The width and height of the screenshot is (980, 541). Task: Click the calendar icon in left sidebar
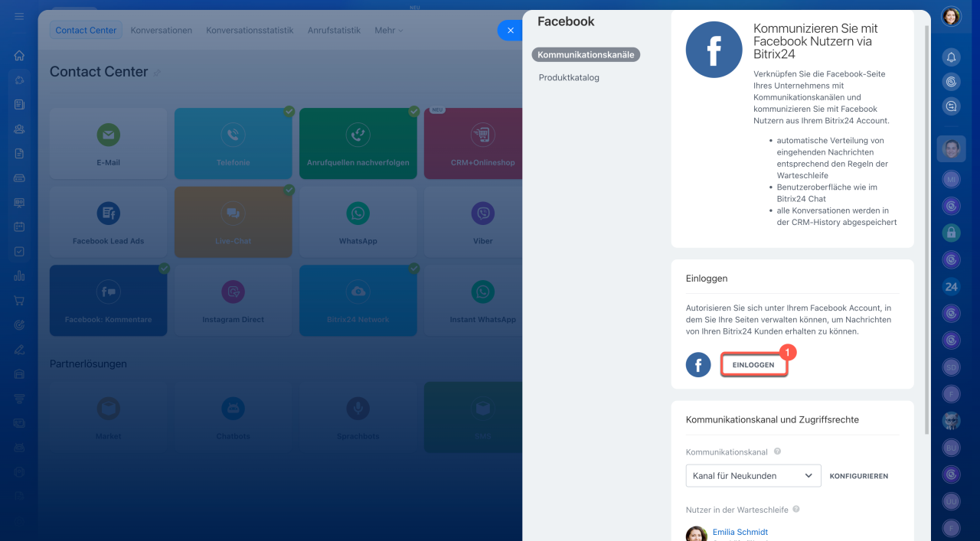[19, 227]
